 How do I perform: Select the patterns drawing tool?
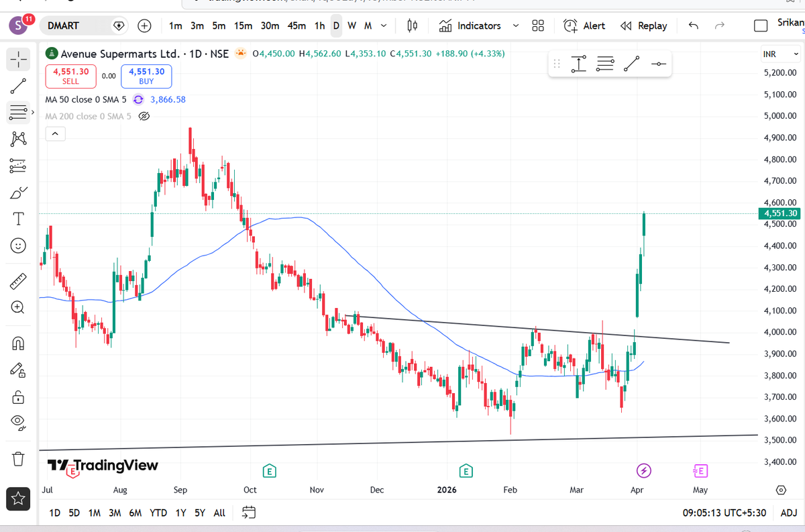click(18, 139)
